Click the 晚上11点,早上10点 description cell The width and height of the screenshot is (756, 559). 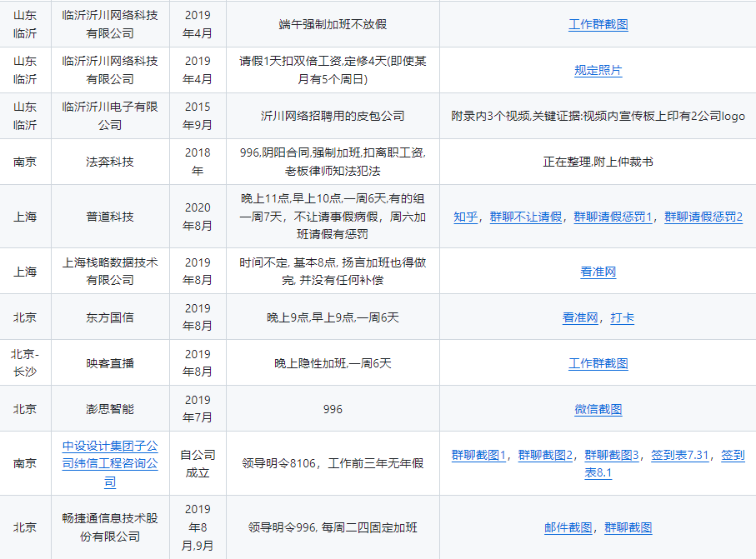pyautogui.click(x=333, y=217)
